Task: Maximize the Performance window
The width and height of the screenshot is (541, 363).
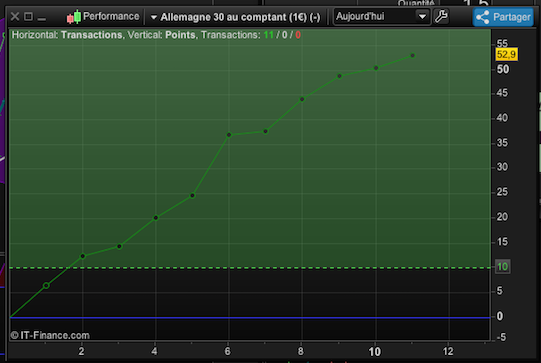Action: click(29, 16)
